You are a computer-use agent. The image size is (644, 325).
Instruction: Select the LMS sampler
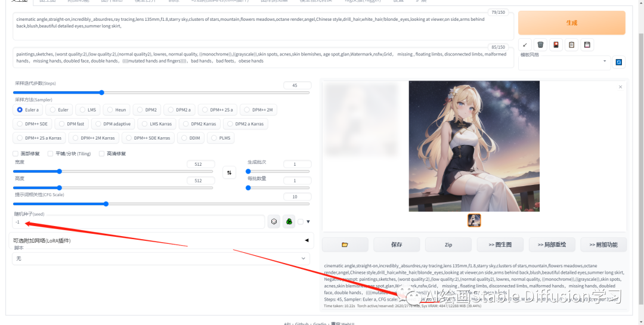(x=88, y=110)
